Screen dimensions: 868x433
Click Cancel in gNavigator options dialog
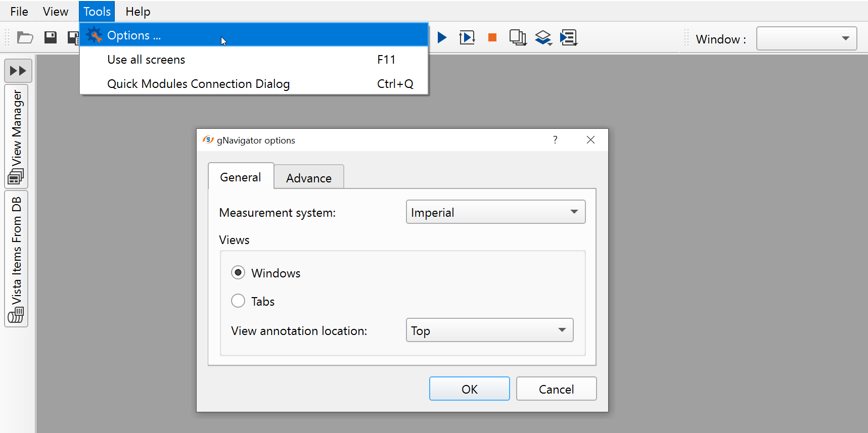click(x=556, y=389)
